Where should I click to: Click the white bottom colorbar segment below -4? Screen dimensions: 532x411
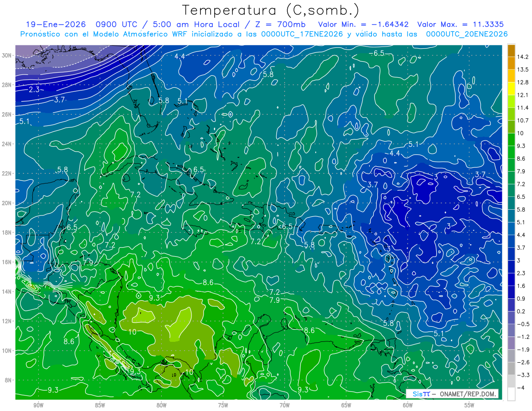pos(511,394)
